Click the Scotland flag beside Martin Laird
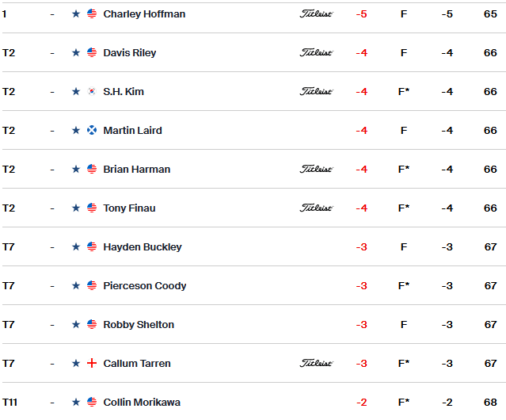506x420 pixels. pos(92,131)
